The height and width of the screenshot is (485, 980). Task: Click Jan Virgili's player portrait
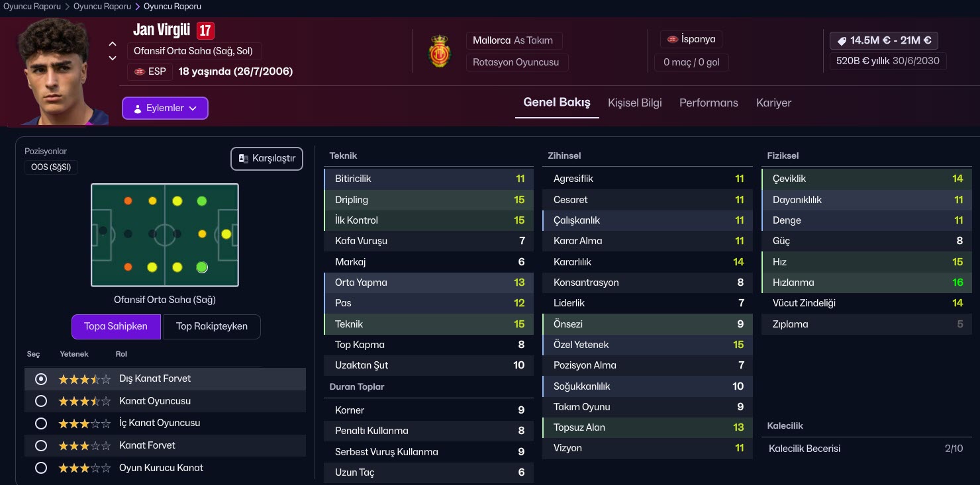56,73
